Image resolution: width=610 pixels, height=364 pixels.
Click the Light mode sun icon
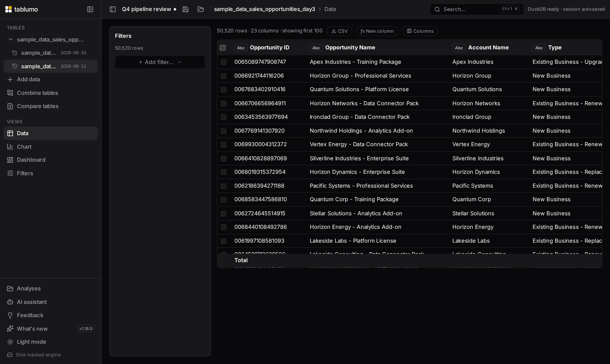(10, 342)
